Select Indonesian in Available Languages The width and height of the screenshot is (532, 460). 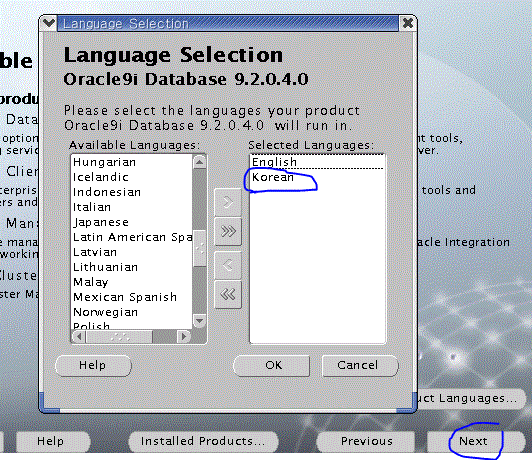click(x=132, y=192)
